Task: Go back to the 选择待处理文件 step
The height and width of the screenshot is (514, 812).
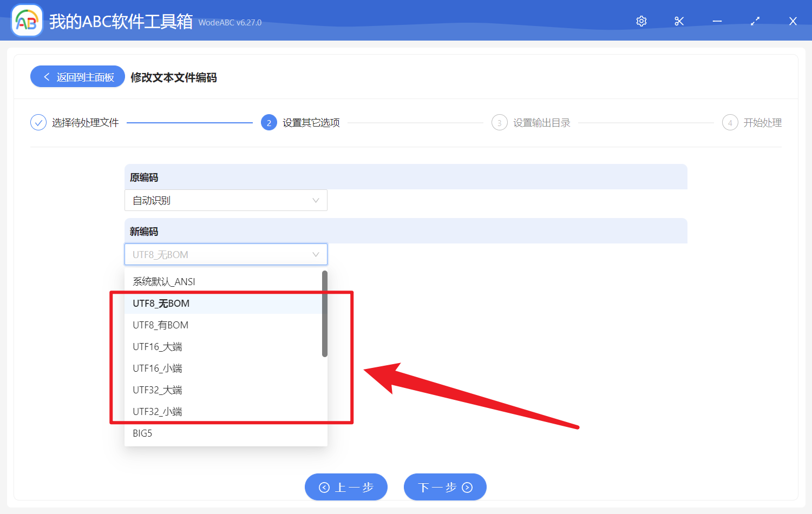Action: click(x=84, y=122)
